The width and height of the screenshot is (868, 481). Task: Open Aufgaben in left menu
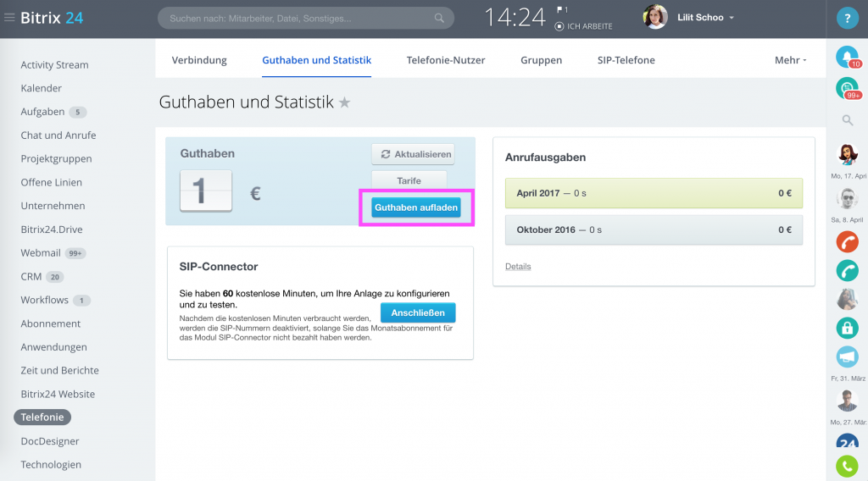tap(42, 112)
